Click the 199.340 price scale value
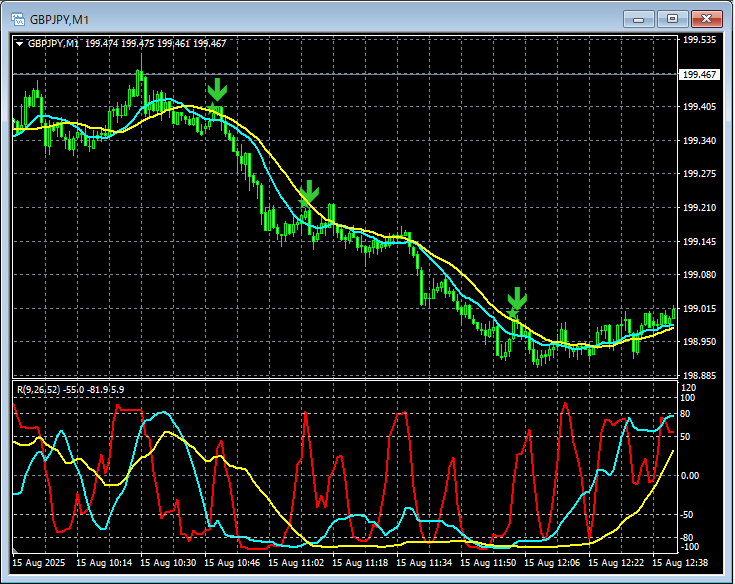The height and width of the screenshot is (584, 735). 699,141
